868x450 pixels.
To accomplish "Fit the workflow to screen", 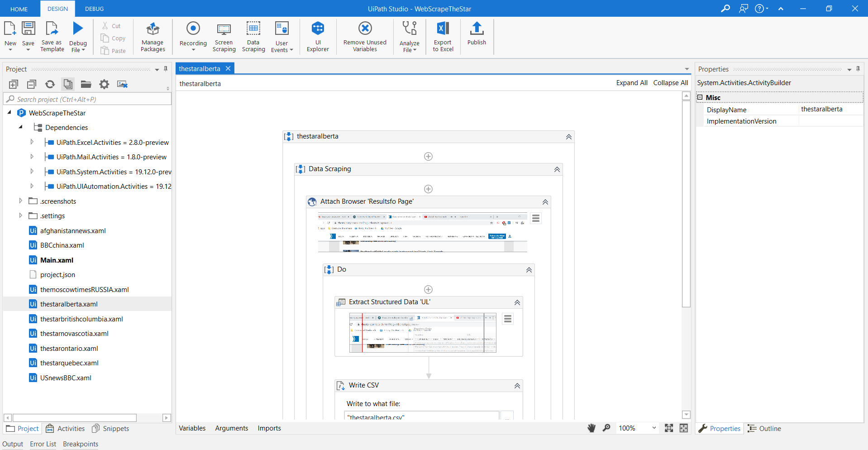I will [x=669, y=428].
